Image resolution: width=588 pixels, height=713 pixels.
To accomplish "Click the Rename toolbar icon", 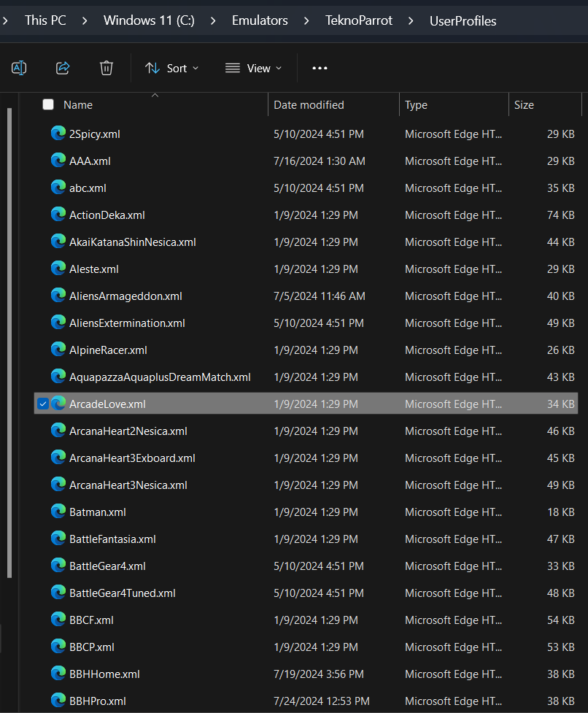I will 19,68.
